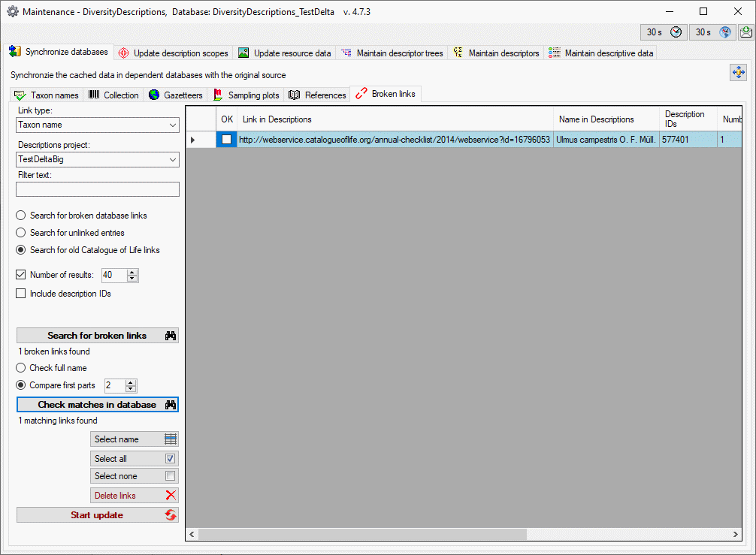Click the icon of Maintain descriptors tab
Image resolution: width=756 pixels, height=555 pixels.
458,53
